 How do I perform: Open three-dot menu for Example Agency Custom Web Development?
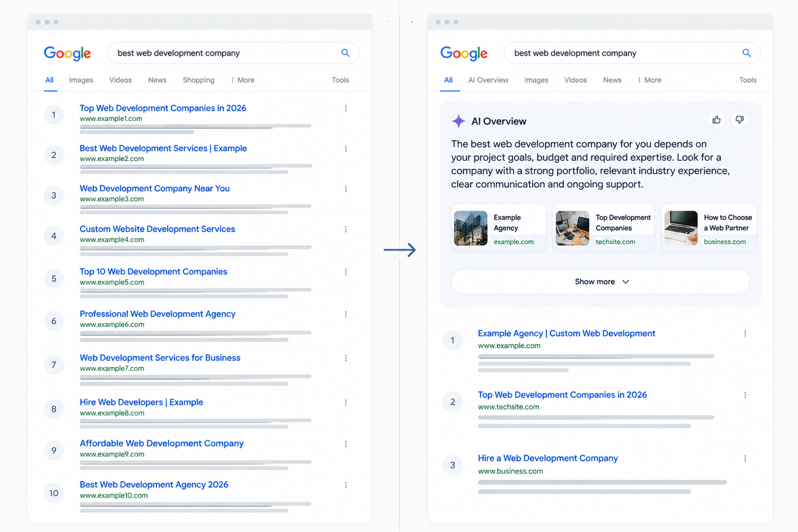(x=745, y=334)
